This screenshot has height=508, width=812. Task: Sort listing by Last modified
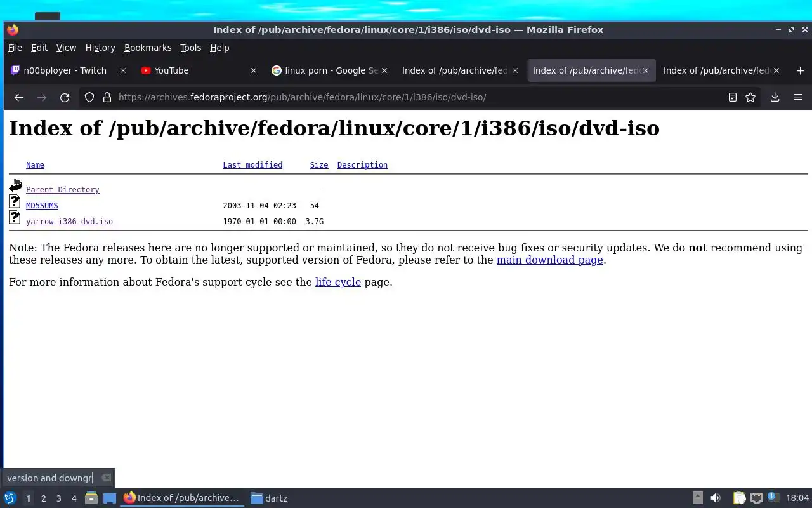click(x=252, y=165)
